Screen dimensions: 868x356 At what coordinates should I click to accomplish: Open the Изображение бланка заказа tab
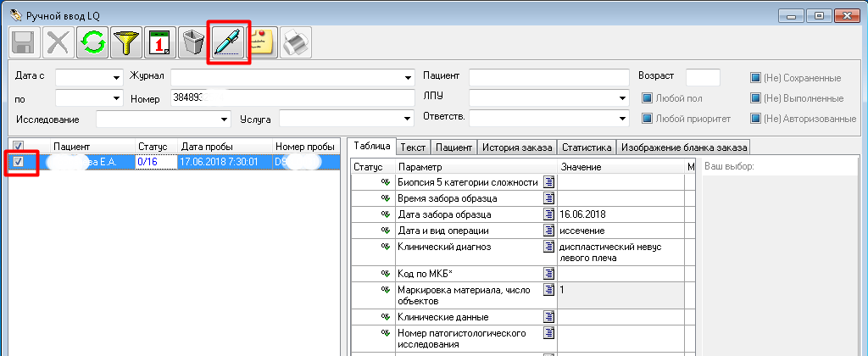(683, 147)
